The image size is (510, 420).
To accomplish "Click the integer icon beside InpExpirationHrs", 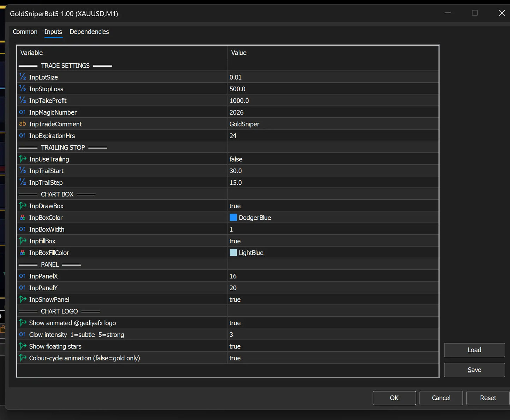I will [23, 135].
